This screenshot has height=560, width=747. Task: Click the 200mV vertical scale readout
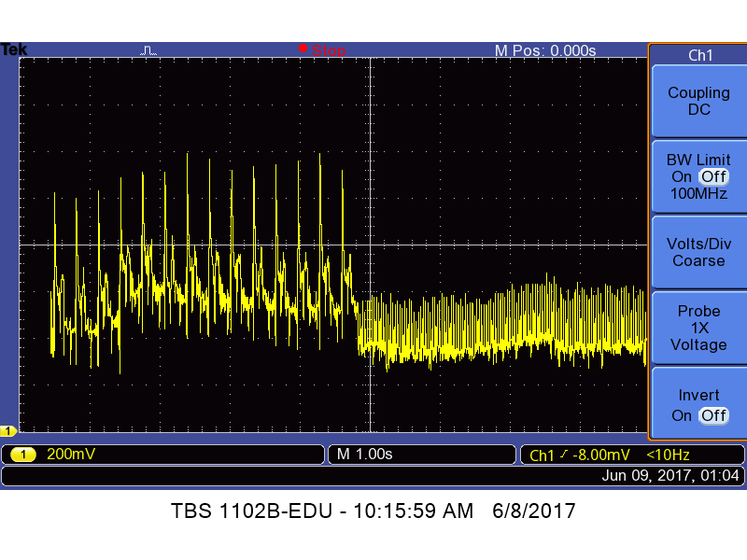pyautogui.click(x=71, y=455)
